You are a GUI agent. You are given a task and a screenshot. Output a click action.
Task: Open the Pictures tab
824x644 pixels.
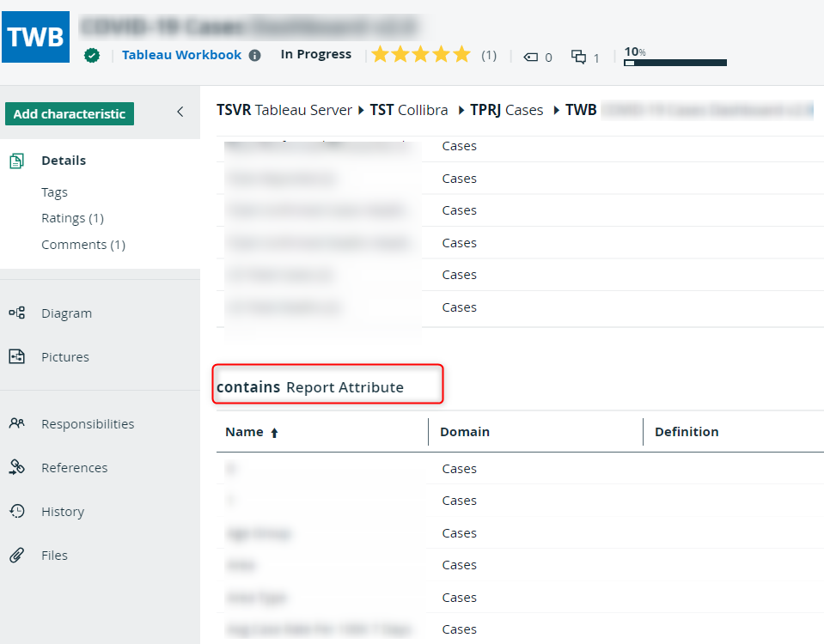click(x=65, y=357)
